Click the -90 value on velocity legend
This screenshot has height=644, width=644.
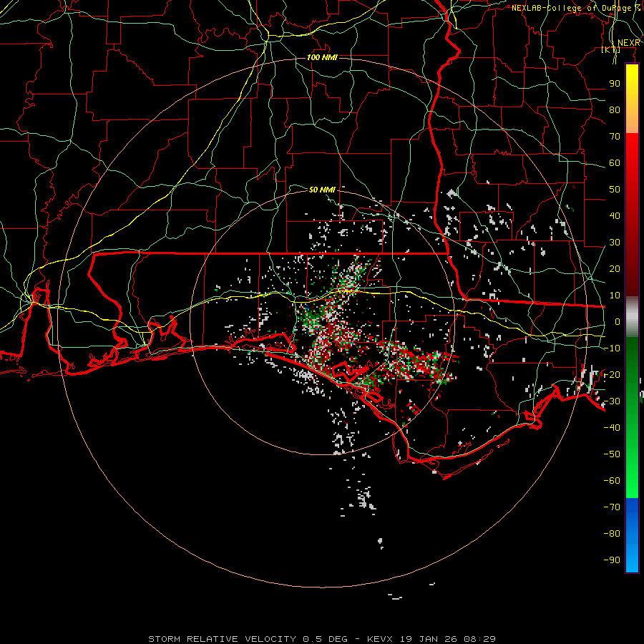coord(612,560)
